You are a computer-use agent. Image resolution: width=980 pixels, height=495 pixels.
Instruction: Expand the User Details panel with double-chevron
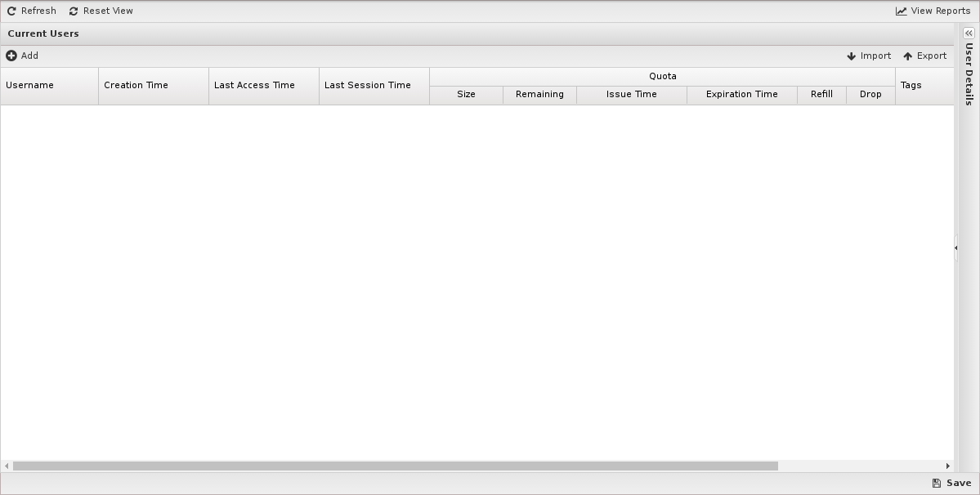pyautogui.click(x=969, y=33)
